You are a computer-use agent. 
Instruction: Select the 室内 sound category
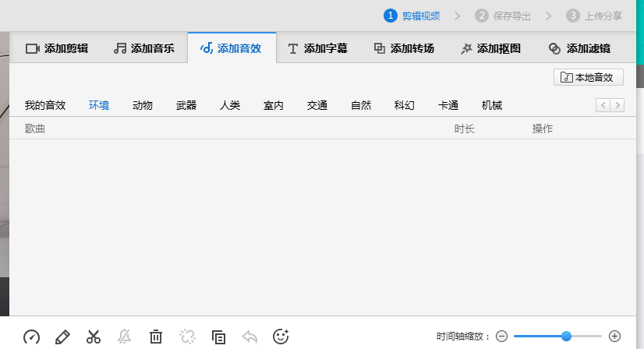pyautogui.click(x=274, y=105)
